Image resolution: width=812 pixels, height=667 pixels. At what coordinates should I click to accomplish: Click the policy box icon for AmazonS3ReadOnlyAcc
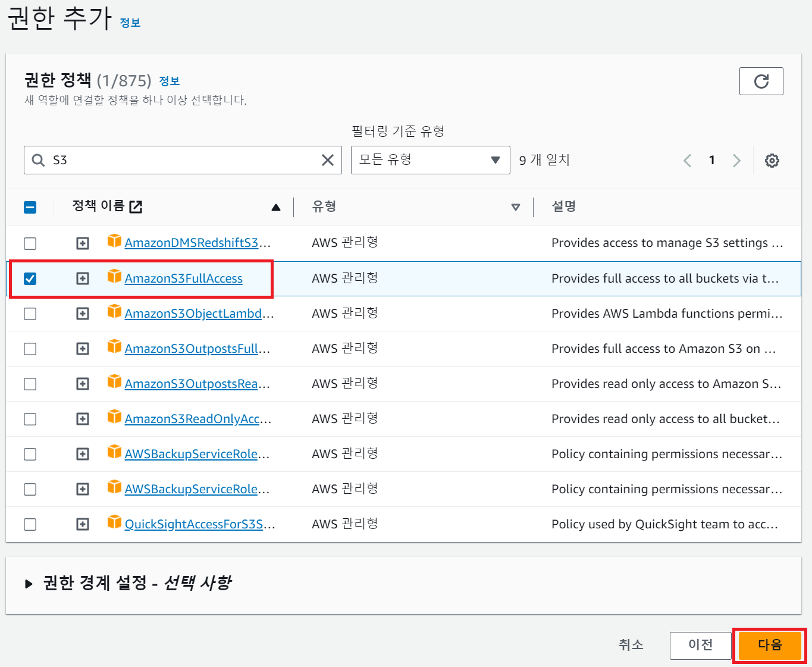tap(114, 417)
